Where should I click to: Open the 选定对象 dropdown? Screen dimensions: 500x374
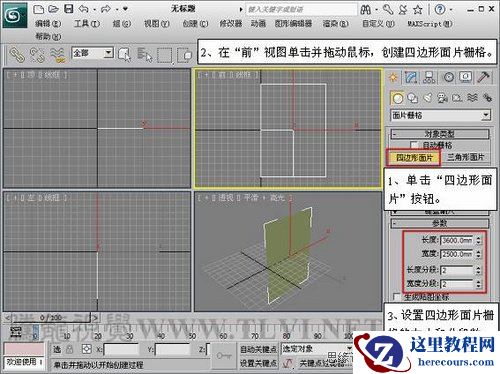316,349
